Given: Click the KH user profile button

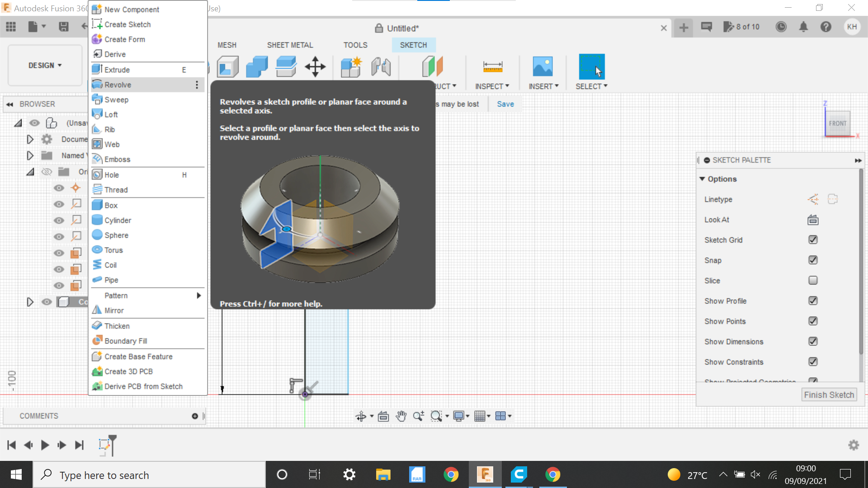Looking at the screenshot, I should [x=852, y=27].
